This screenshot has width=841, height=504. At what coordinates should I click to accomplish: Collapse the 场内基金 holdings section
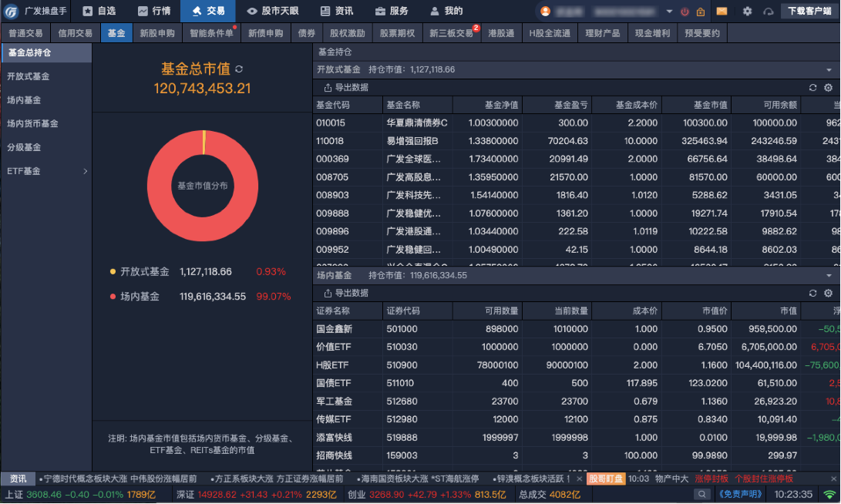pos(829,275)
